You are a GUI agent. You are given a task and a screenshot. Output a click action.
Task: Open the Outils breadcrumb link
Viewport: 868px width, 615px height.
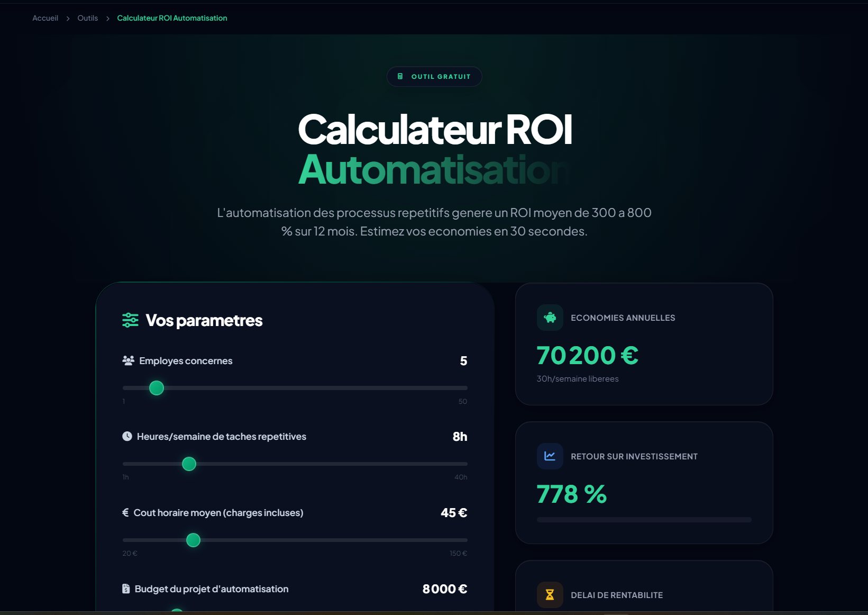[x=87, y=18]
